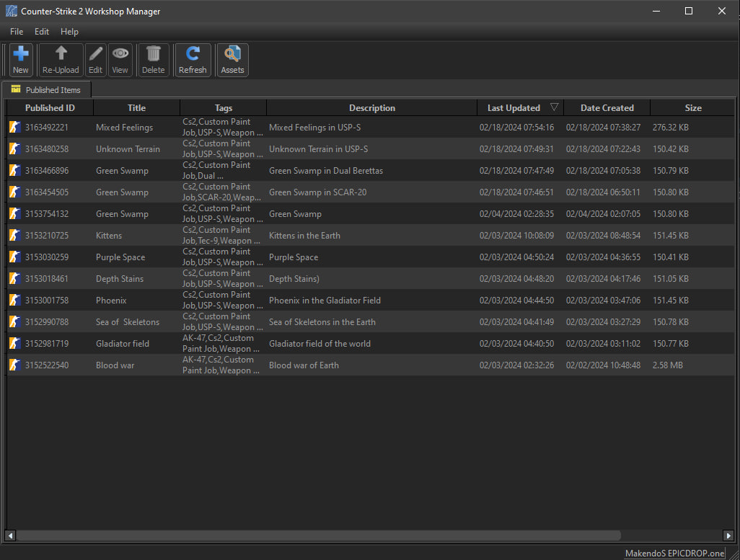Viewport: 740px width, 560px height.
Task: Sort by Title column header
Action: (x=136, y=107)
